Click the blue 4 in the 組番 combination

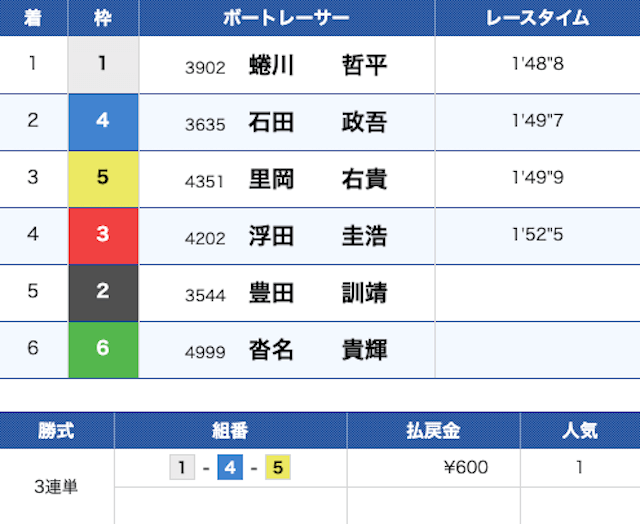[230, 467]
